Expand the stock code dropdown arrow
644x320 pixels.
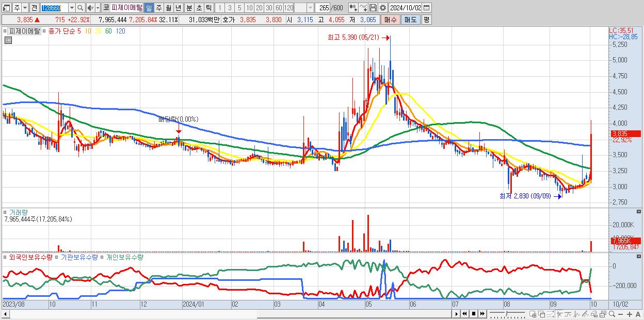point(72,8)
